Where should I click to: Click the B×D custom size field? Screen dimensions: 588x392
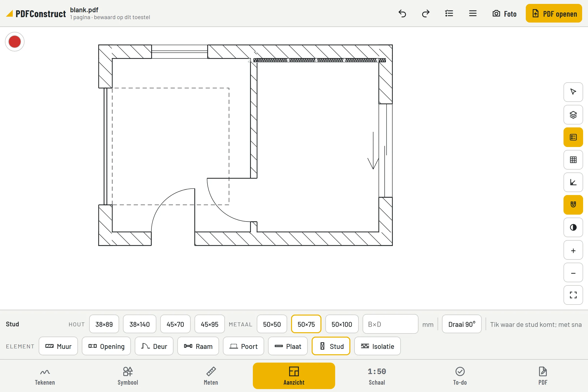click(x=390, y=324)
